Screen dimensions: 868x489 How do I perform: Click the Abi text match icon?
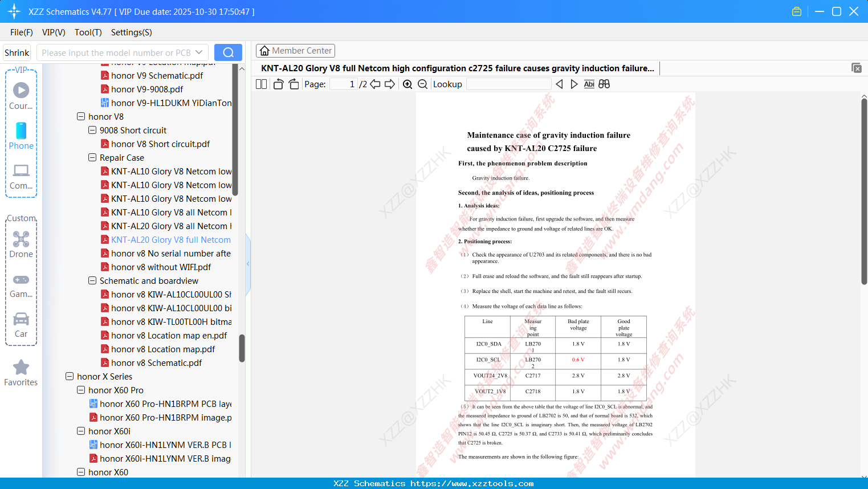(589, 84)
